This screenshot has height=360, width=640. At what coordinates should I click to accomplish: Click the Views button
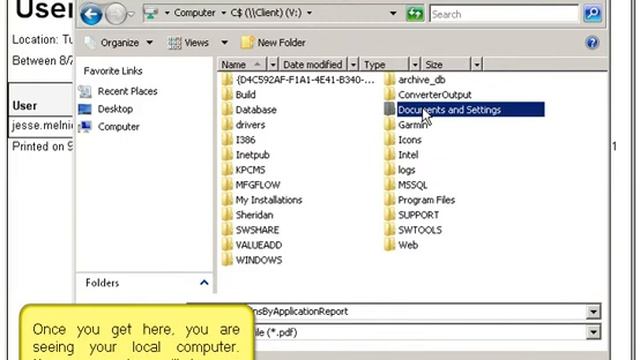[x=189, y=42]
